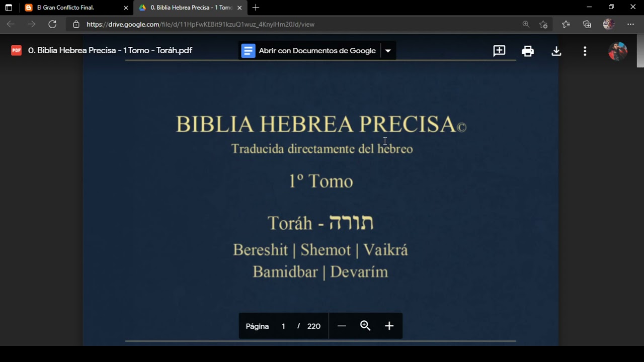This screenshot has height=362, width=644.
Task: Click the 1º Tomo text
Action: point(321,181)
